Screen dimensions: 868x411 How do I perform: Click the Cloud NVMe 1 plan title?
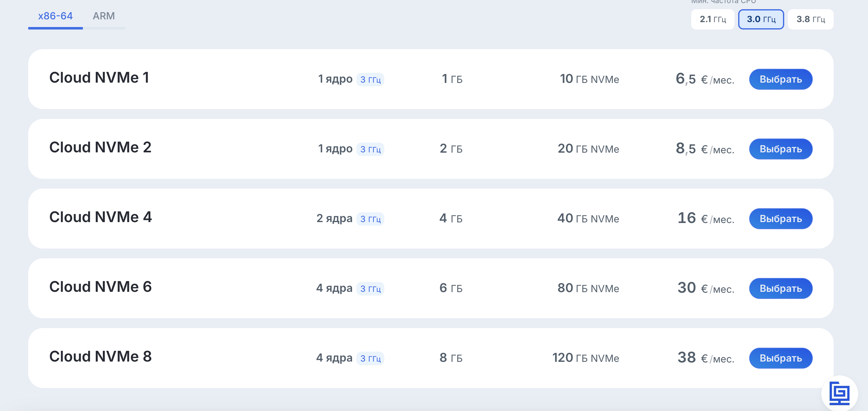[x=99, y=77]
